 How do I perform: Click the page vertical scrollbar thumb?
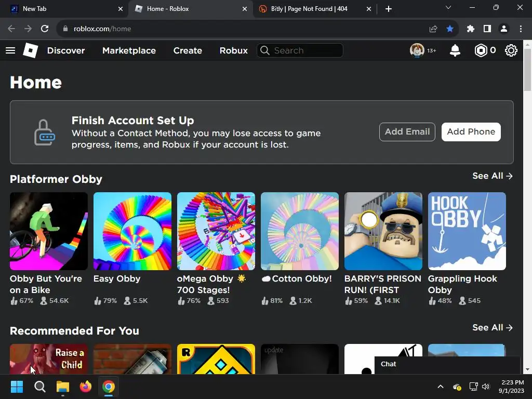click(x=527, y=70)
